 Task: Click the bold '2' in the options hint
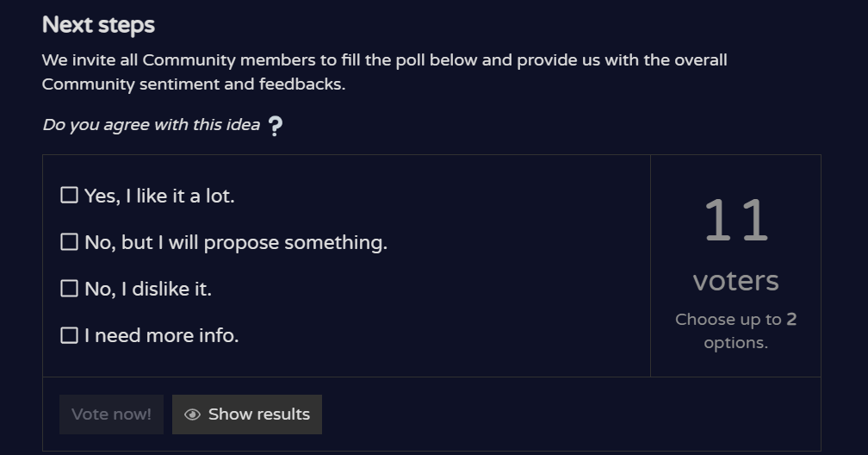click(x=791, y=319)
